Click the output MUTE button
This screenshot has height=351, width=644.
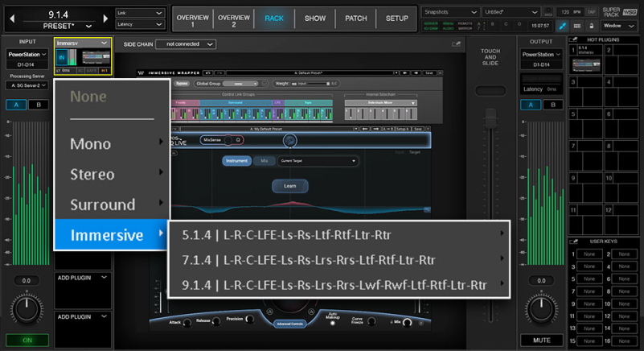click(541, 341)
